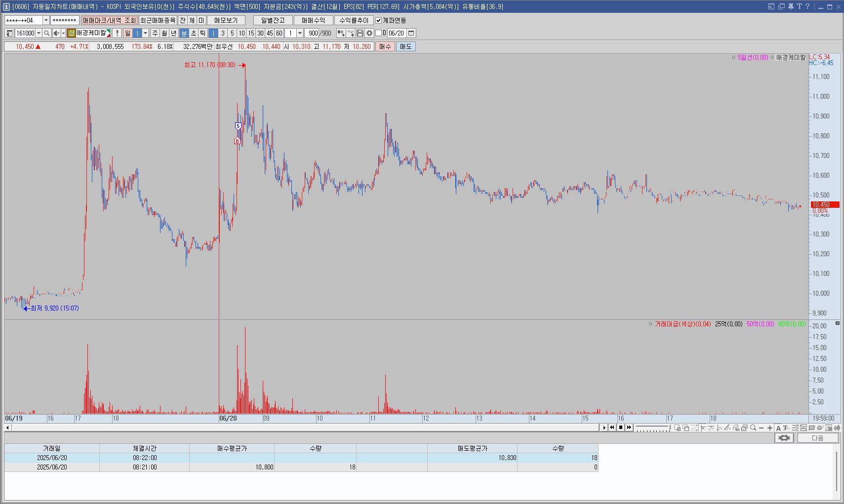Screen dimensions: 844x504
Task: Open the account number dropdown
Action: pos(46,20)
